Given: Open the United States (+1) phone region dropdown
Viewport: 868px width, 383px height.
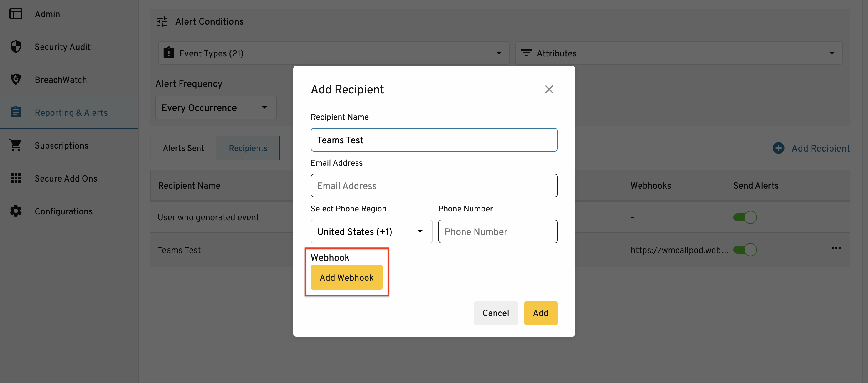Looking at the screenshot, I should point(371,231).
